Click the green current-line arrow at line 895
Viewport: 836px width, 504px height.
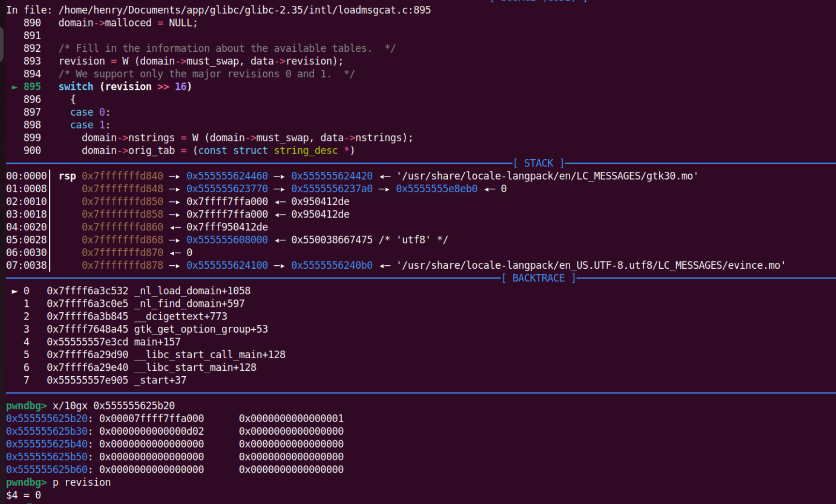point(15,87)
